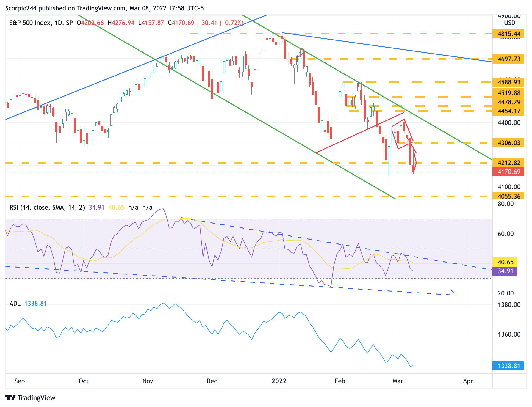Click the 1380.00 ADL axis tick
The height and width of the screenshot is (407, 532).
(x=509, y=305)
